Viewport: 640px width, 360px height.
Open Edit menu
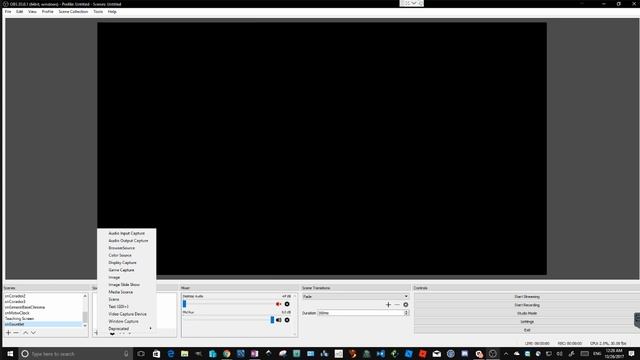[x=19, y=11]
